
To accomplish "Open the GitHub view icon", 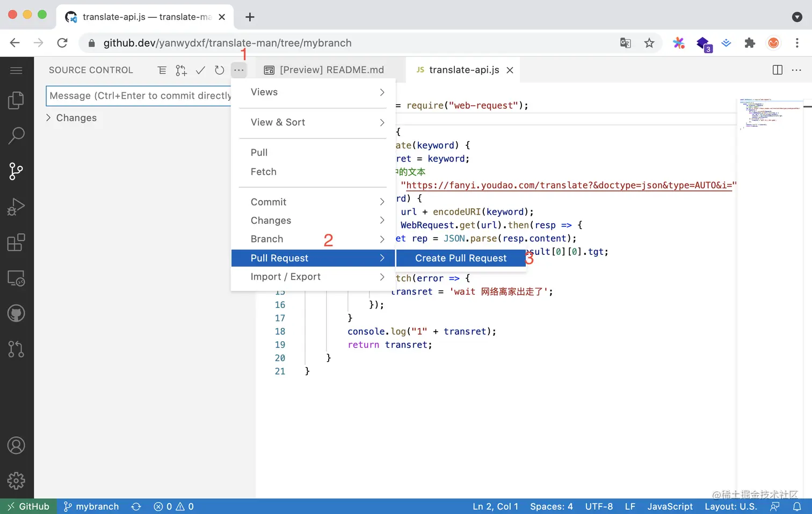I will pyautogui.click(x=16, y=313).
